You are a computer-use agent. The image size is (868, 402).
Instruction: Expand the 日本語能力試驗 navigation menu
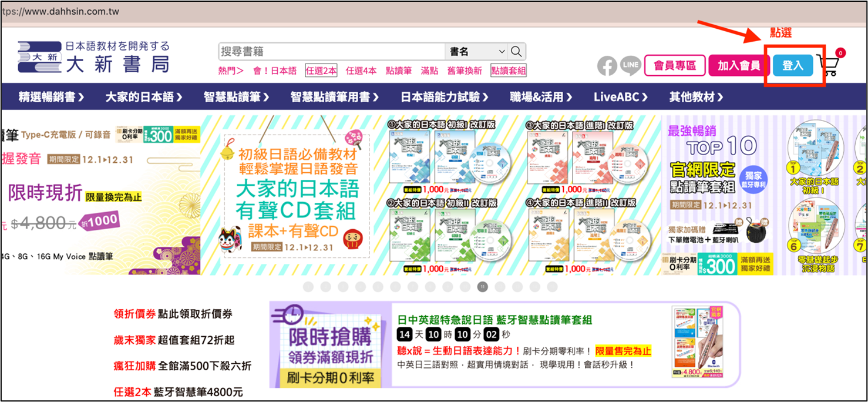(445, 97)
